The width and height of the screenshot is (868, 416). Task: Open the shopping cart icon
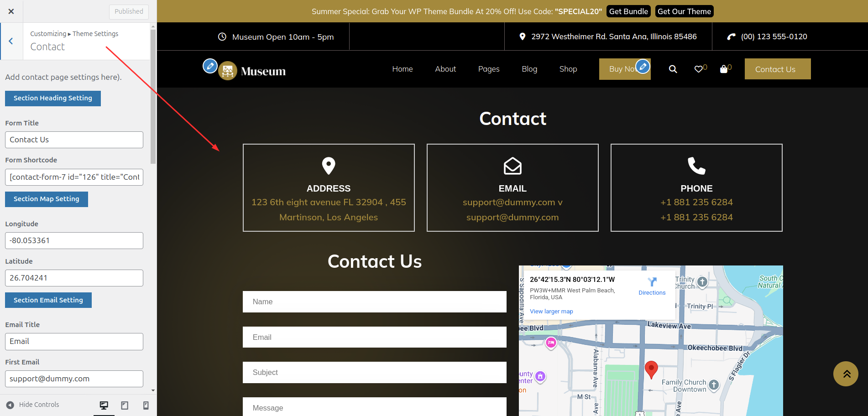(724, 69)
